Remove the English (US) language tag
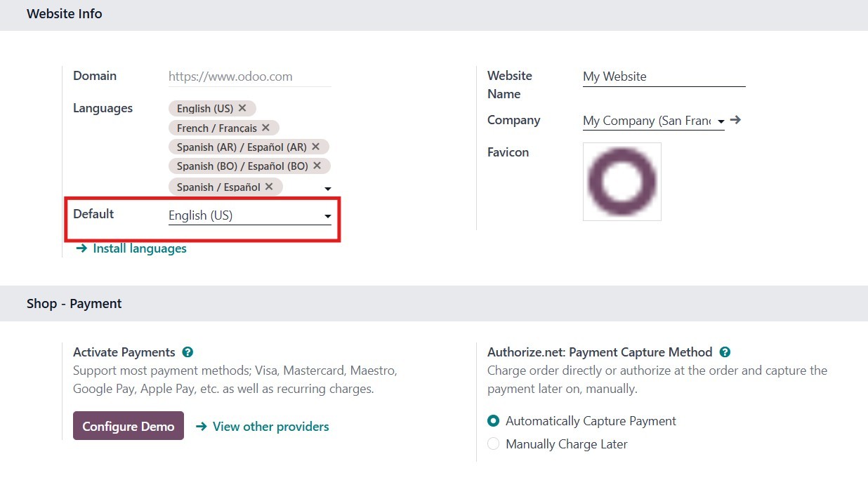The width and height of the screenshot is (868, 487). (x=242, y=108)
